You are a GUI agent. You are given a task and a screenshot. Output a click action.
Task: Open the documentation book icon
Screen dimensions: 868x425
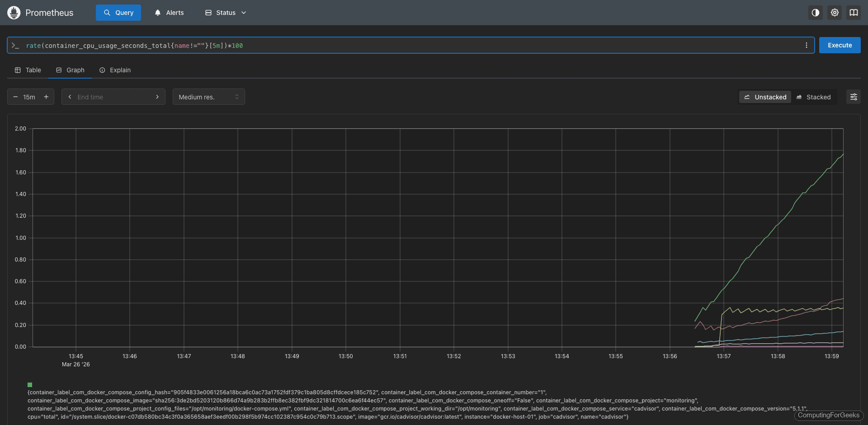coord(854,13)
